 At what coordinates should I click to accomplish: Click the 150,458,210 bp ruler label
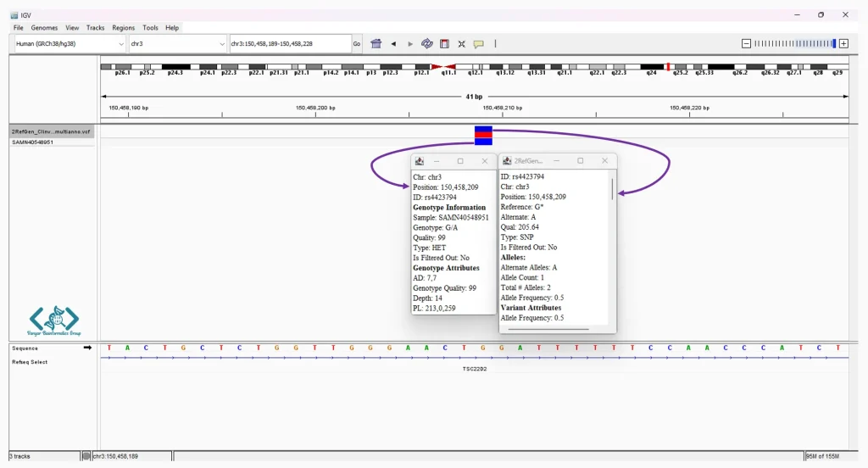click(502, 108)
